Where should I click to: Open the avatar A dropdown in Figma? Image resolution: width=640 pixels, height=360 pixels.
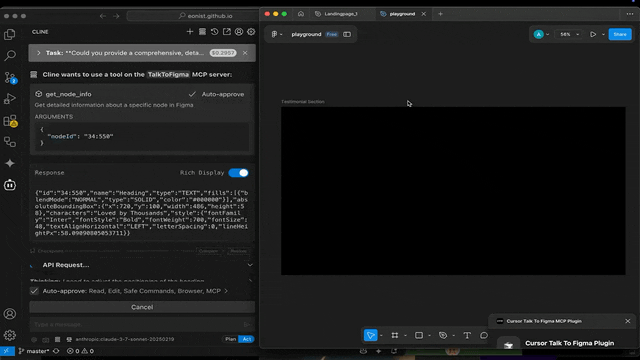pyautogui.click(x=541, y=34)
